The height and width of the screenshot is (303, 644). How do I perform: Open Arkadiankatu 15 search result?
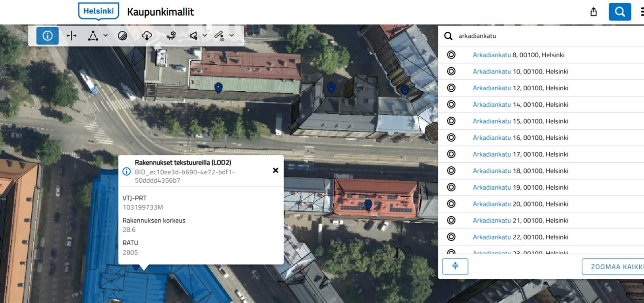click(520, 121)
